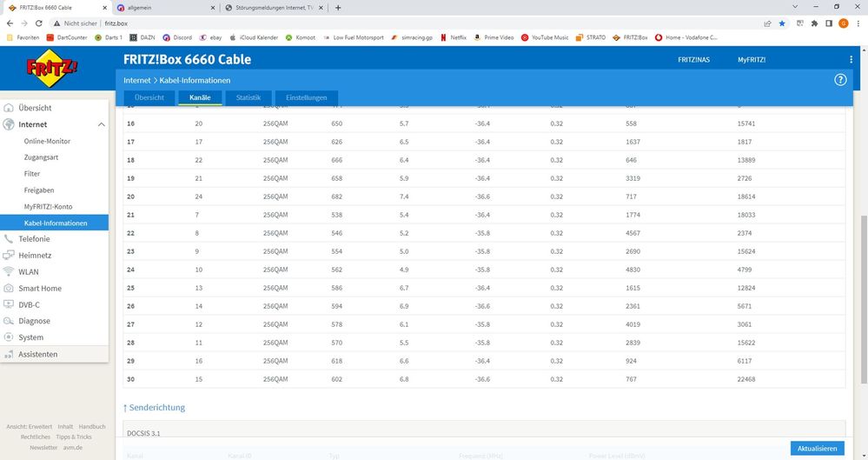The image size is (868, 460).
Task: Open the MyFRITZ!-Konto menu entry
Action: 48,207
